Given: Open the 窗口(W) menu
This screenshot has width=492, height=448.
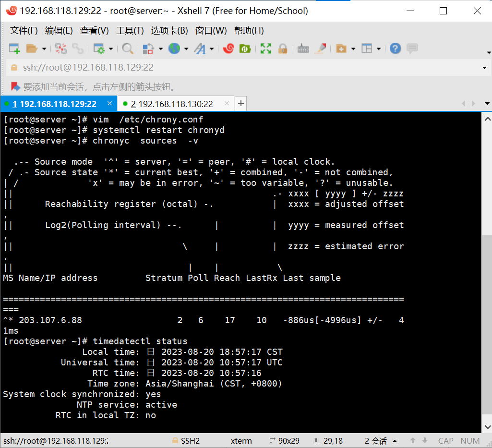Looking at the screenshot, I should tap(211, 31).
